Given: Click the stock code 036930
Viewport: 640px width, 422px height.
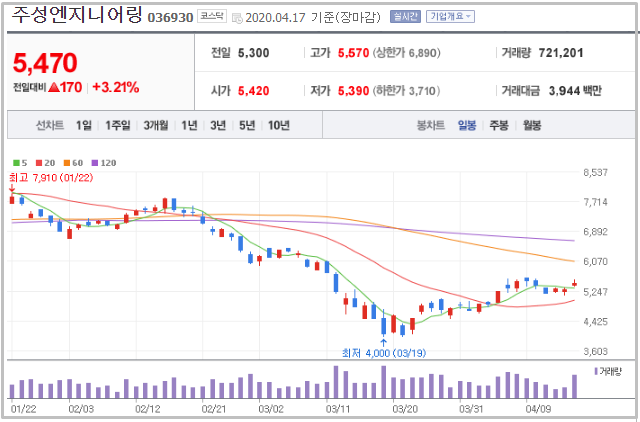Looking at the screenshot, I should tap(170, 18).
